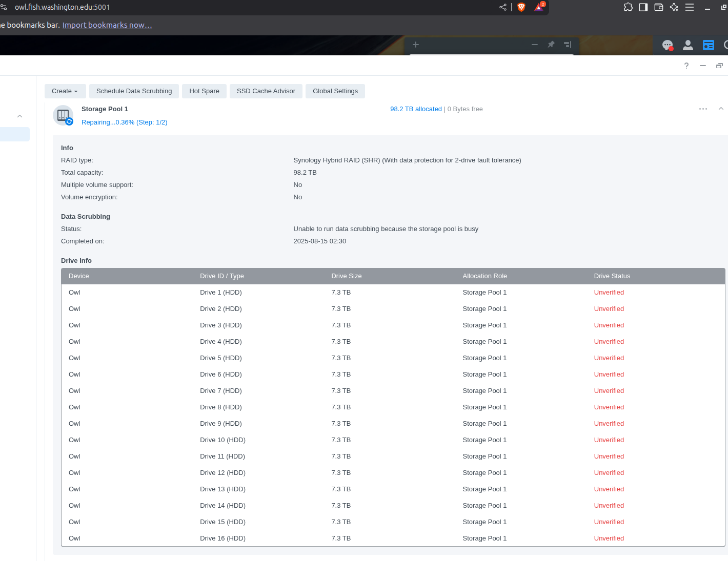The width and height of the screenshot is (728, 561).
Task: Open Storage Manager help question mark
Action: (x=686, y=66)
